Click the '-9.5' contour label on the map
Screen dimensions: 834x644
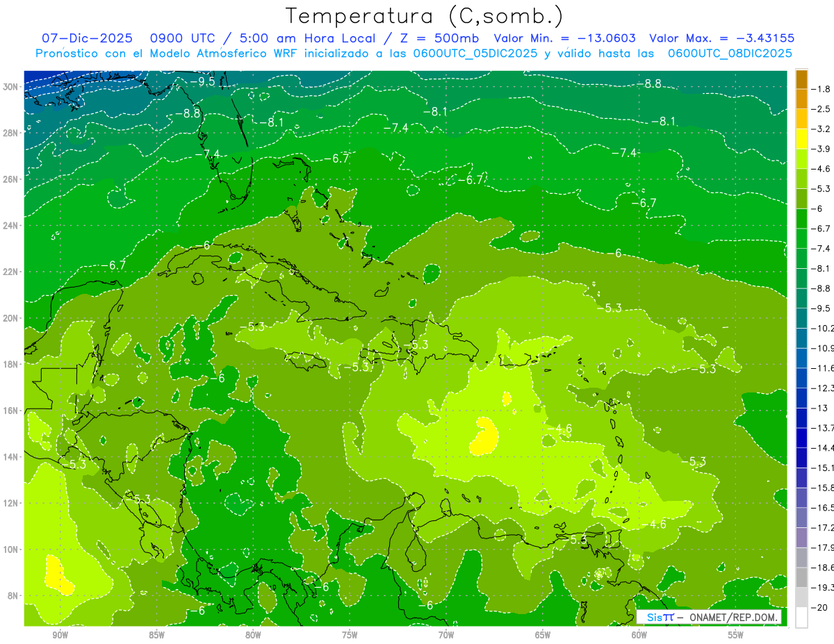click(202, 81)
